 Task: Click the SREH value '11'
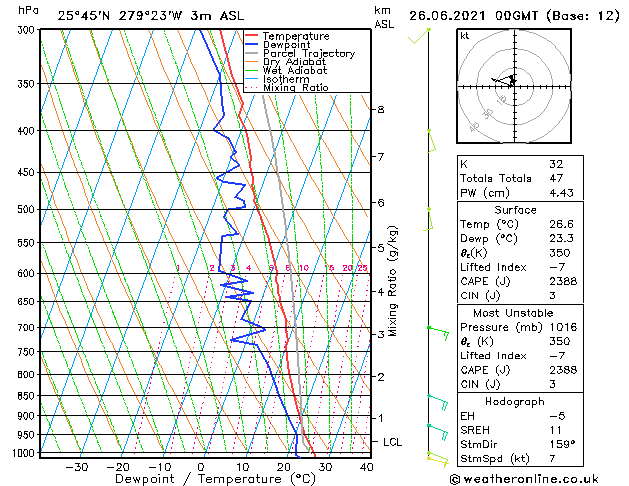(x=556, y=430)
